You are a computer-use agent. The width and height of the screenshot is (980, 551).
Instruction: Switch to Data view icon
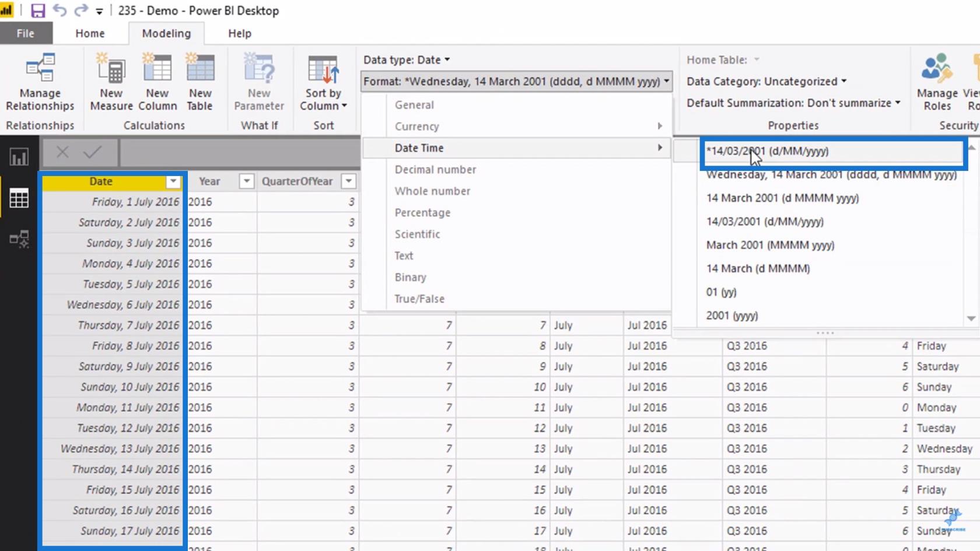coord(19,198)
